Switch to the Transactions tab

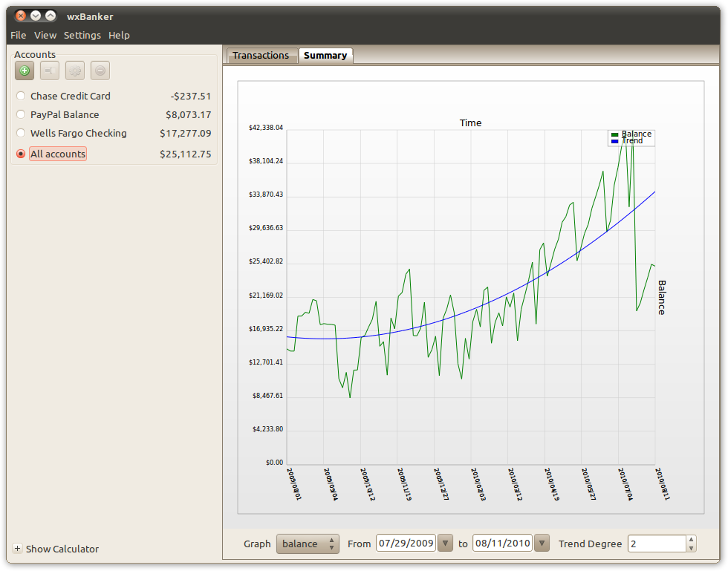point(261,56)
